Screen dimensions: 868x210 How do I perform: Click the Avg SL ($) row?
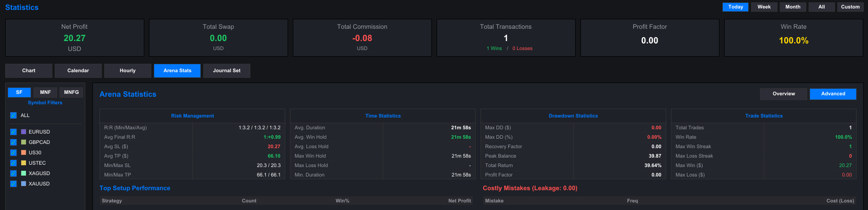[192, 147]
